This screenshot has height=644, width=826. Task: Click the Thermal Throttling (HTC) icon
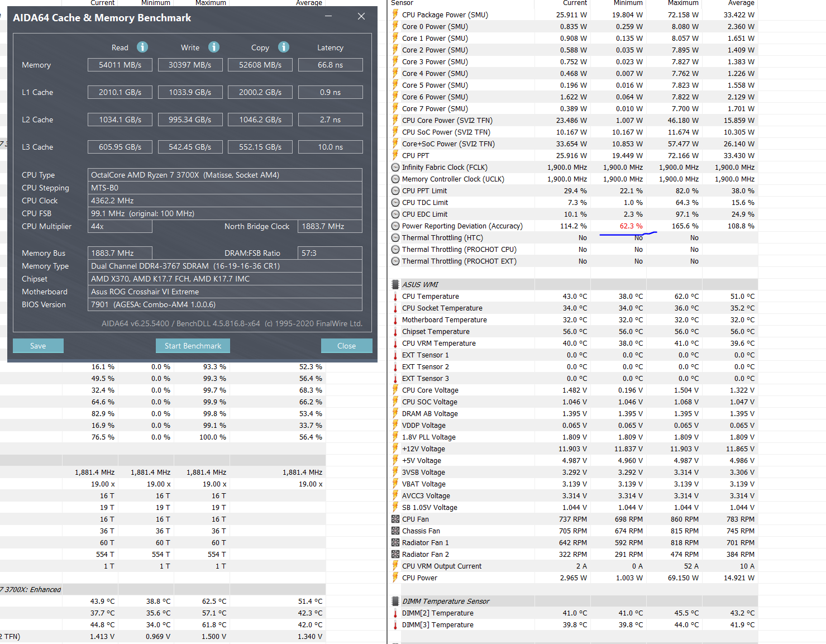[x=395, y=237]
